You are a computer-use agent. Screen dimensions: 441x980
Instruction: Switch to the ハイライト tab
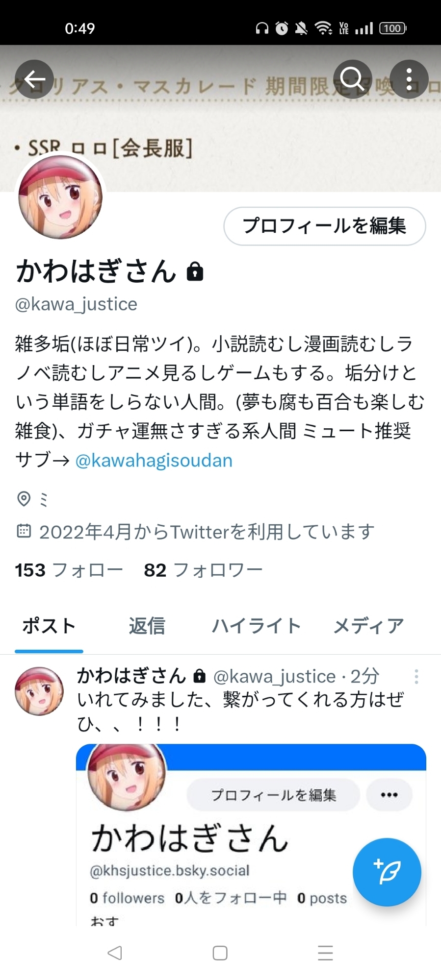(x=256, y=626)
